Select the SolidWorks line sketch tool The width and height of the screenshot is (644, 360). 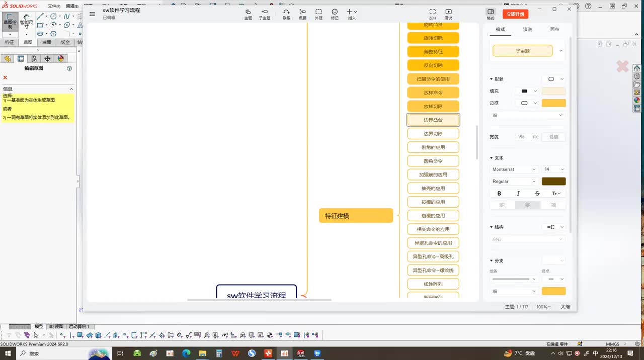(40, 16)
